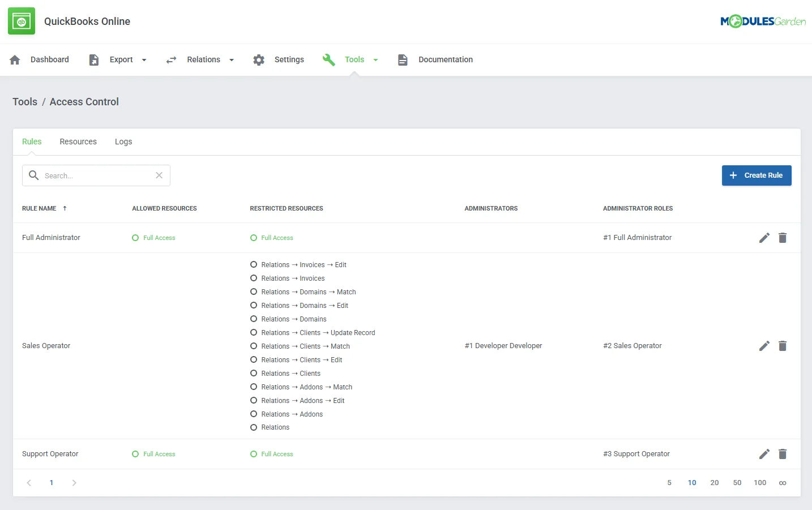Show 5 entries per page

tap(669, 483)
